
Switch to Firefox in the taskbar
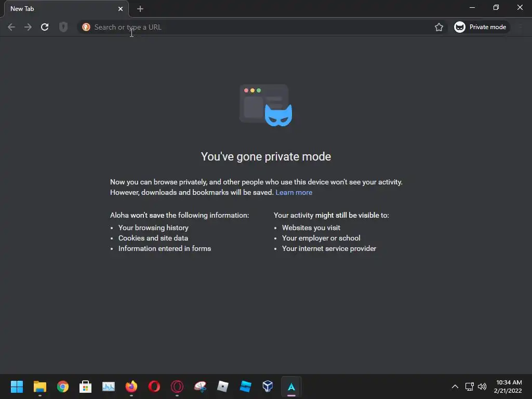pos(131,387)
